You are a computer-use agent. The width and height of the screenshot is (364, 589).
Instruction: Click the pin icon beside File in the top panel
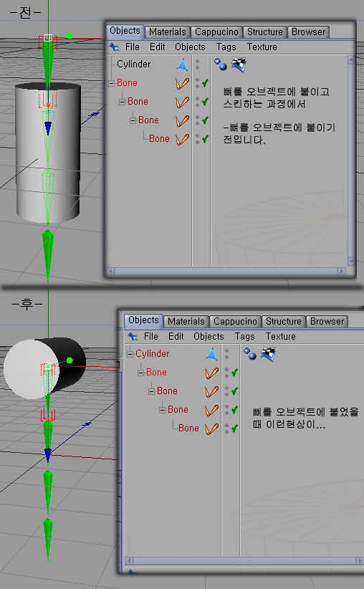114,47
